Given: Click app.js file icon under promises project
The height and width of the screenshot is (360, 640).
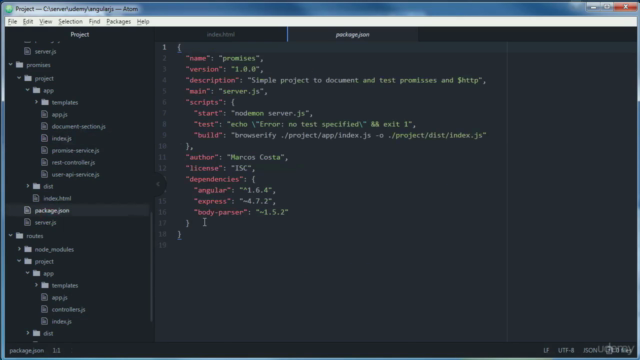Looking at the screenshot, I should (44, 114).
